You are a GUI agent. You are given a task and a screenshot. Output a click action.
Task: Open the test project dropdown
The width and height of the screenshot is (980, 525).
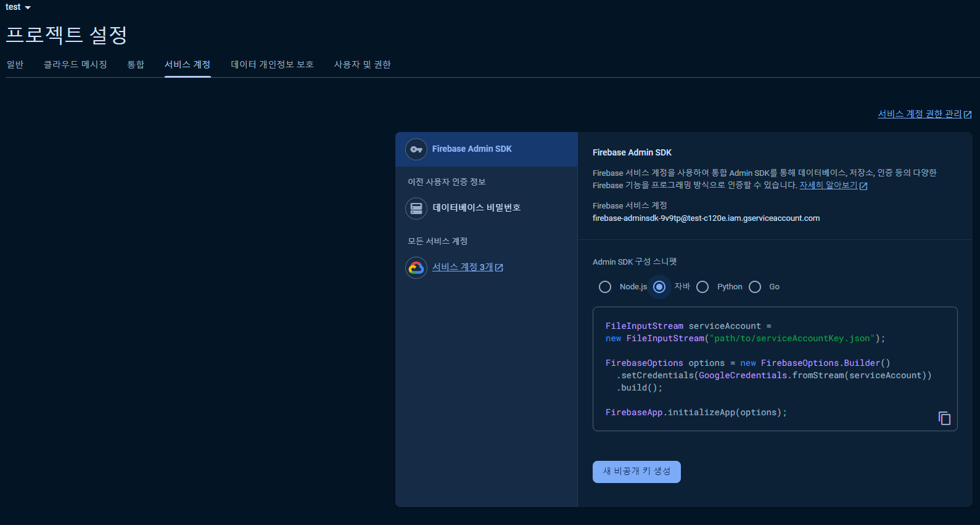click(18, 7)
